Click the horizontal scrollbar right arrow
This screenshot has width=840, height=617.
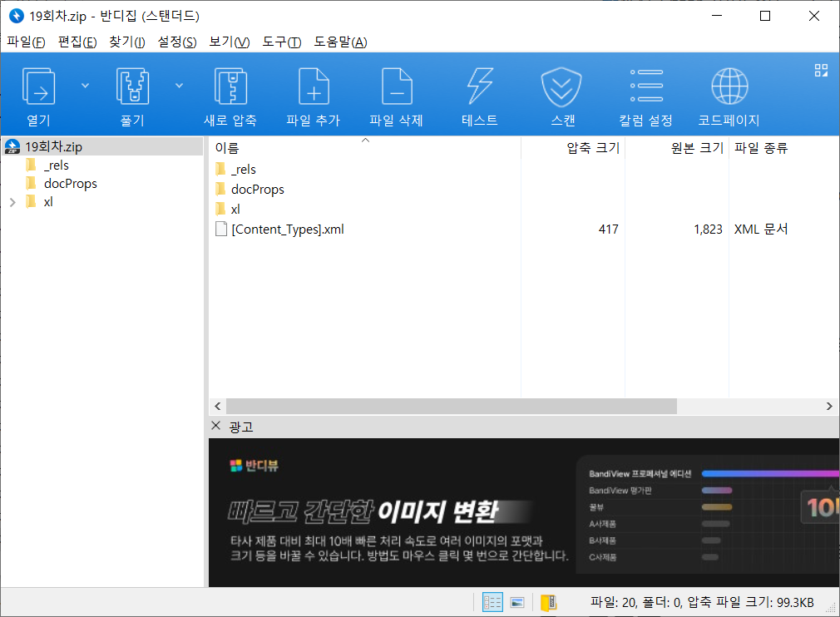click(x=829, y=406)
